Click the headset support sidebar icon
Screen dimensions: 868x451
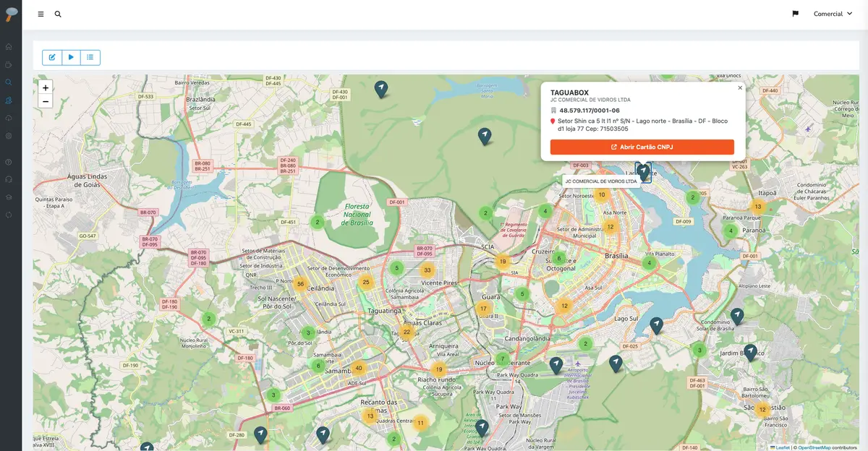pos(9,179)
